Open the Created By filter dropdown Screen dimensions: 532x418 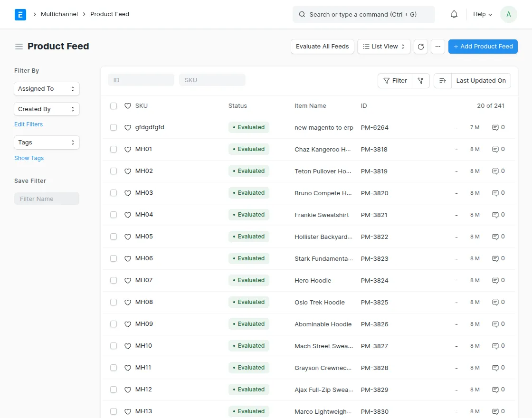[47, 109]
